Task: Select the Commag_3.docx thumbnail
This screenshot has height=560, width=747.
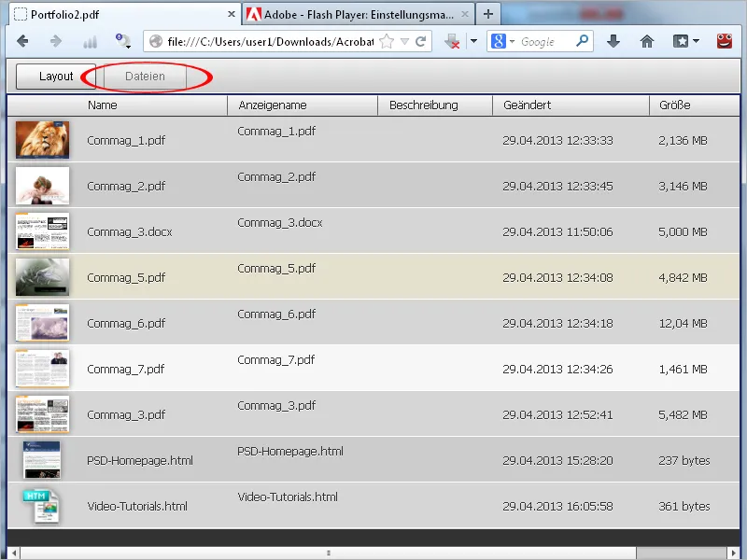Action: [x=42, y=231]
